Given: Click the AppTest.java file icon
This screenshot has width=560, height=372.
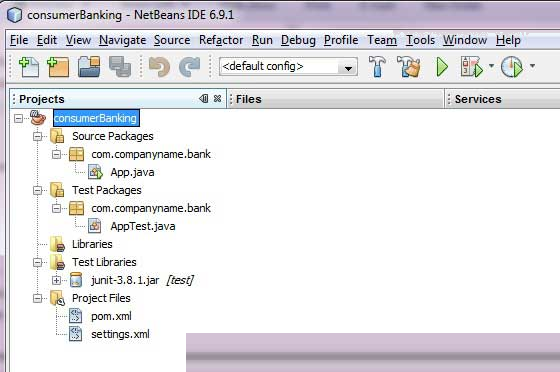Looking at the screenshot, I should coord(95,226).
